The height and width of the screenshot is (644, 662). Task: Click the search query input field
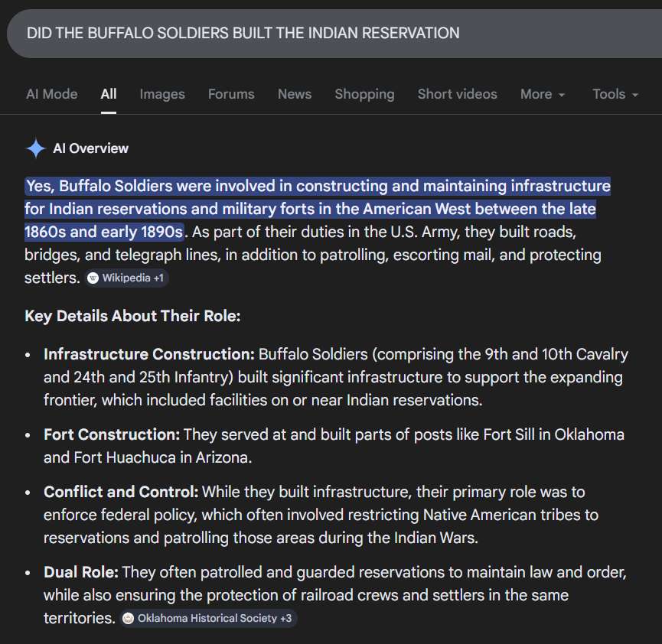334,34
